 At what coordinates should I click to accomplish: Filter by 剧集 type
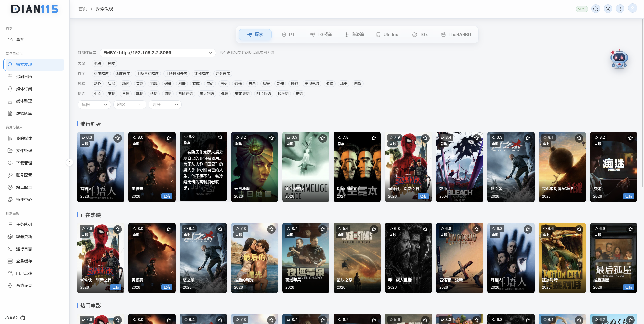pos(112,64)
